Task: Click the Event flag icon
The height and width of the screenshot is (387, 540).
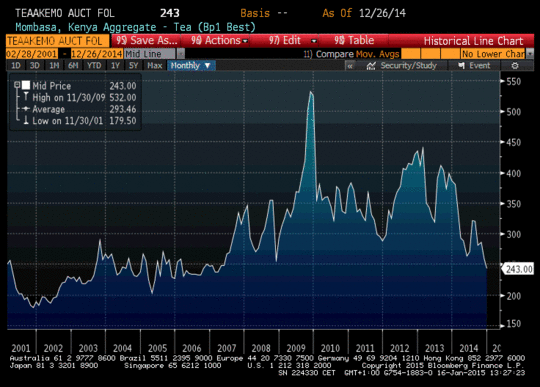Action: [462, 65]
